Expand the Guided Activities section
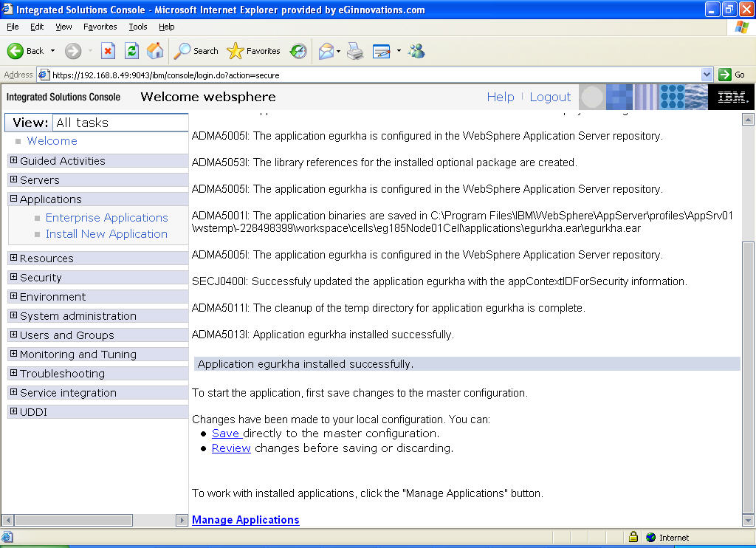 coord(13,160)
